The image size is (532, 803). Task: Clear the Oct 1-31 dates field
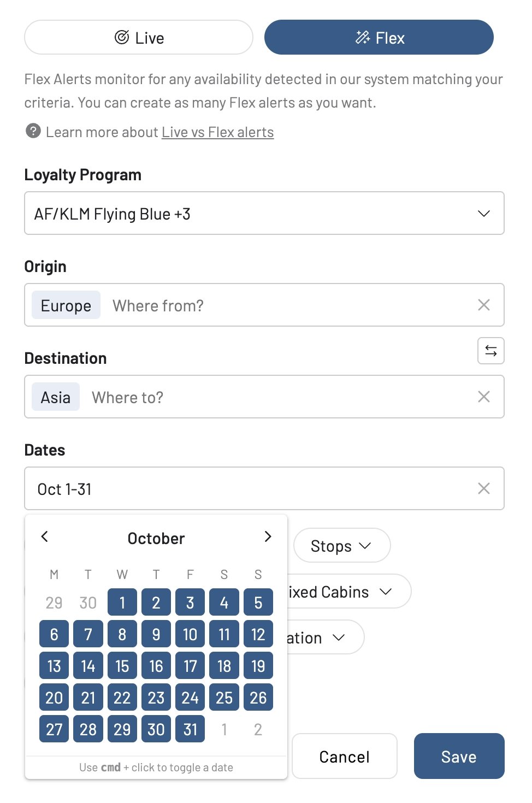tap(483, 488)
